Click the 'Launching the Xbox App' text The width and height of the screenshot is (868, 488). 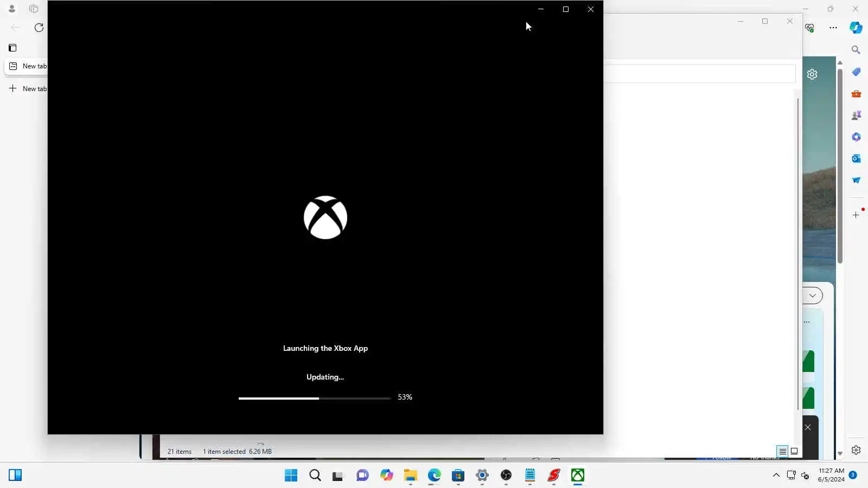(325, 348)
